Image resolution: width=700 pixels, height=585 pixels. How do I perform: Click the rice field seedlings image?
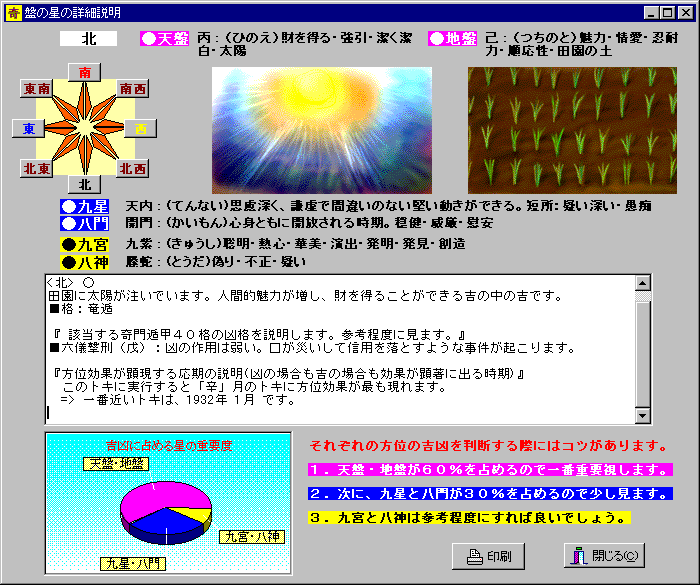572,130
